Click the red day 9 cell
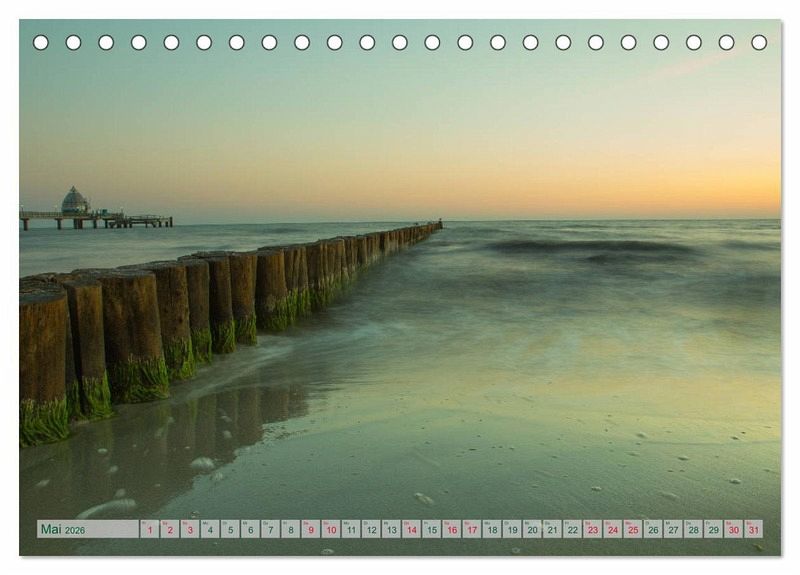Screen dimensions: 800x575 point(311,529)
